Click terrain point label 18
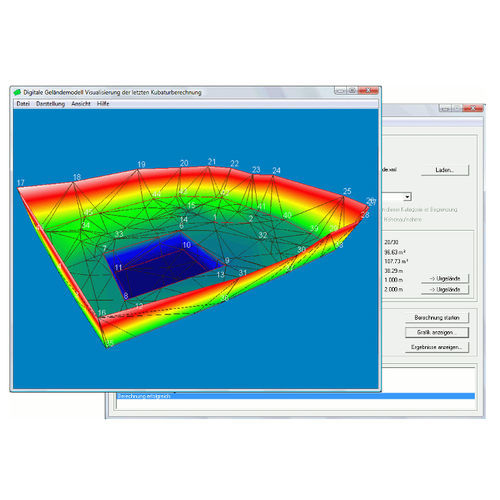This screenshot has width=500, height=500. point(77,177)
